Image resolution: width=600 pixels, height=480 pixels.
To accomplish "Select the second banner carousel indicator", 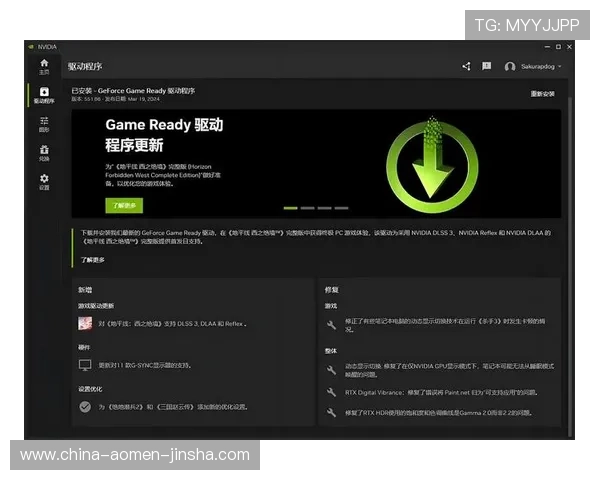I will (x=307, y=208).
